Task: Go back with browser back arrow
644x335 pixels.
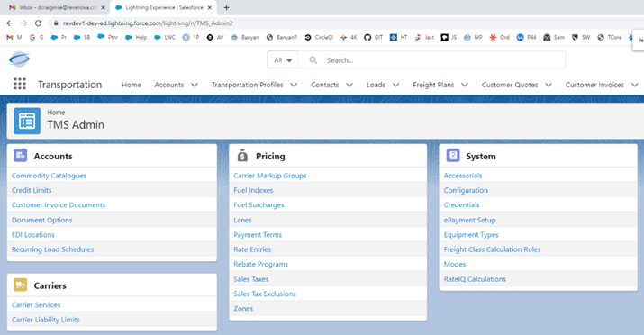Action: coord(10,23)
